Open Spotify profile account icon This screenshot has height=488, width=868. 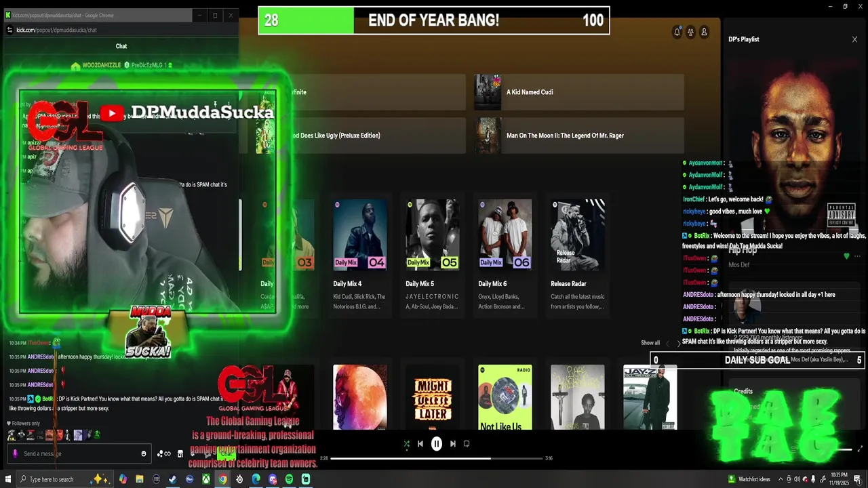click(704, 32)
